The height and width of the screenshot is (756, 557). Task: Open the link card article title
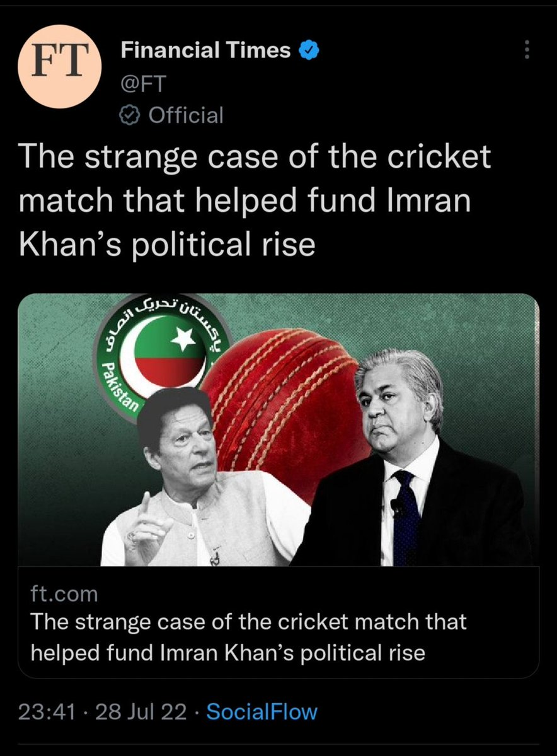click(x=248, y=637)
